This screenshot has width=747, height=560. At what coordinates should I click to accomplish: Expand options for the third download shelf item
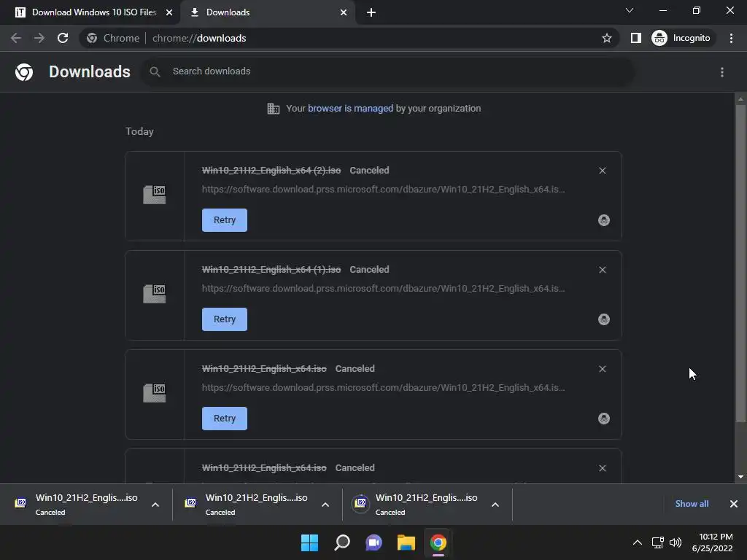(495, 505)
